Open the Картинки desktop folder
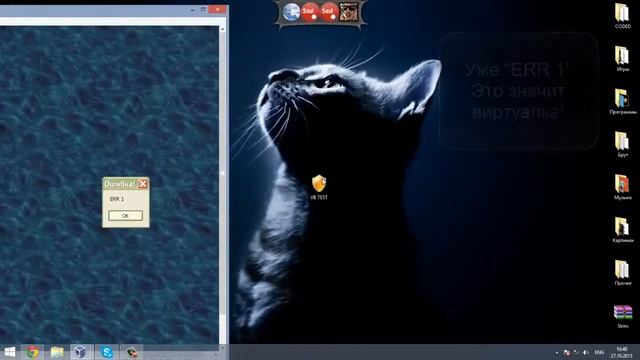The image size is (640, 360). (x=623, y=230)
